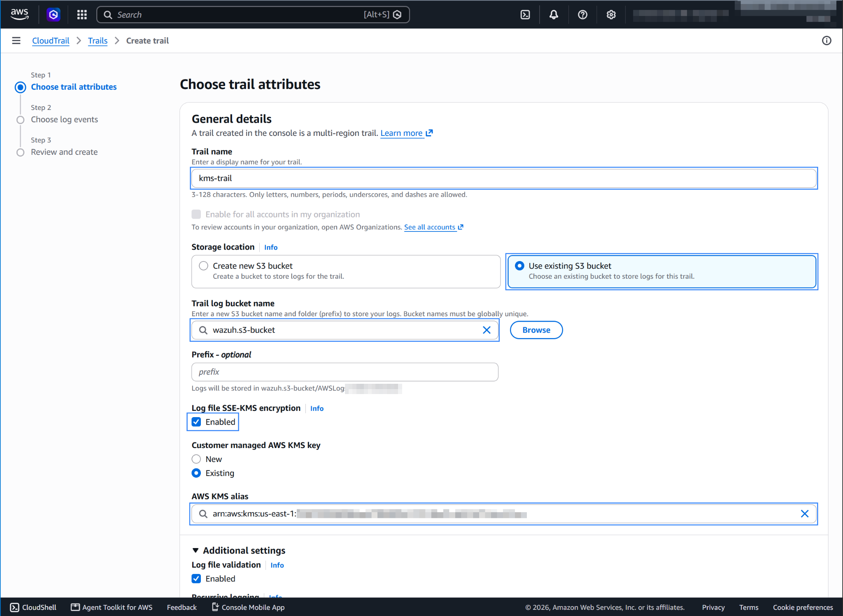Open Console Mobile App link
The height and width of the screenshot is (616, 843).
click(x=248, y=607)
